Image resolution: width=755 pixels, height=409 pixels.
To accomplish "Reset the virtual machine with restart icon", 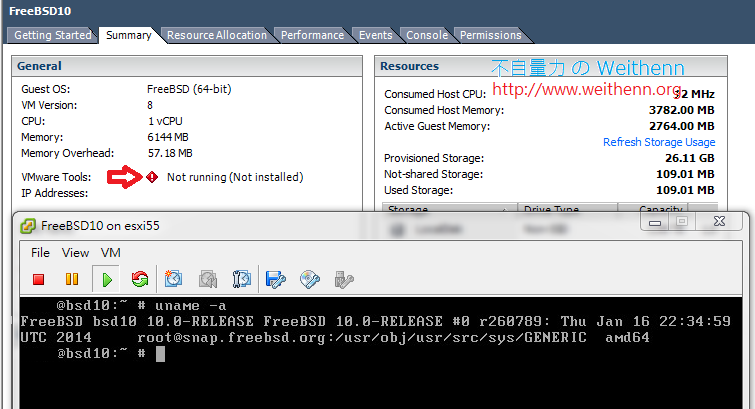I will pos(140,279).
